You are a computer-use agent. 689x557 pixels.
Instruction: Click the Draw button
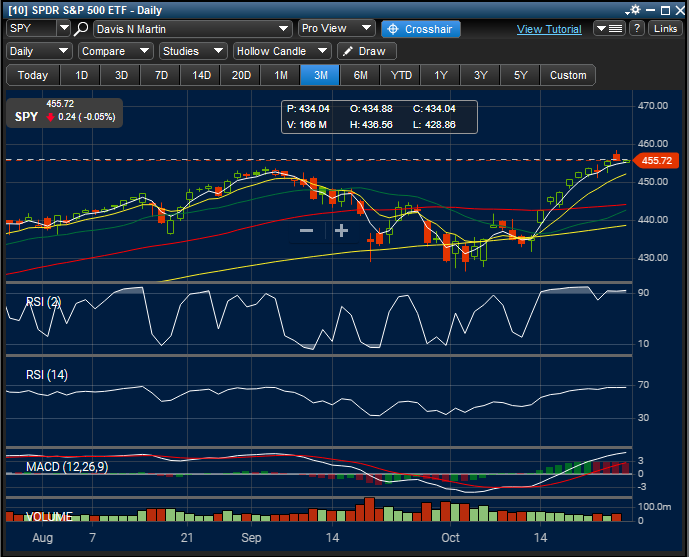coord(367,51)
